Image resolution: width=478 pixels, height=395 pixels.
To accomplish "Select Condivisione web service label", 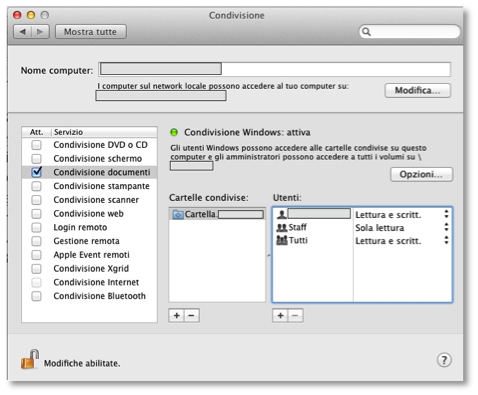I will (x=88, y=213).
